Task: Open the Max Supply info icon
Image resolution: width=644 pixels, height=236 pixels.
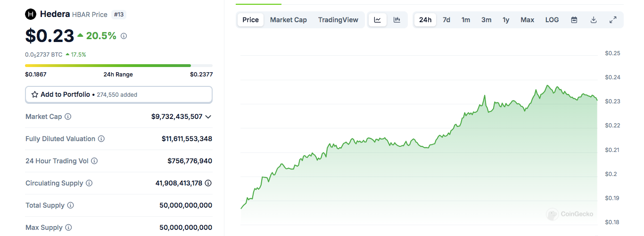Action: 69,228
